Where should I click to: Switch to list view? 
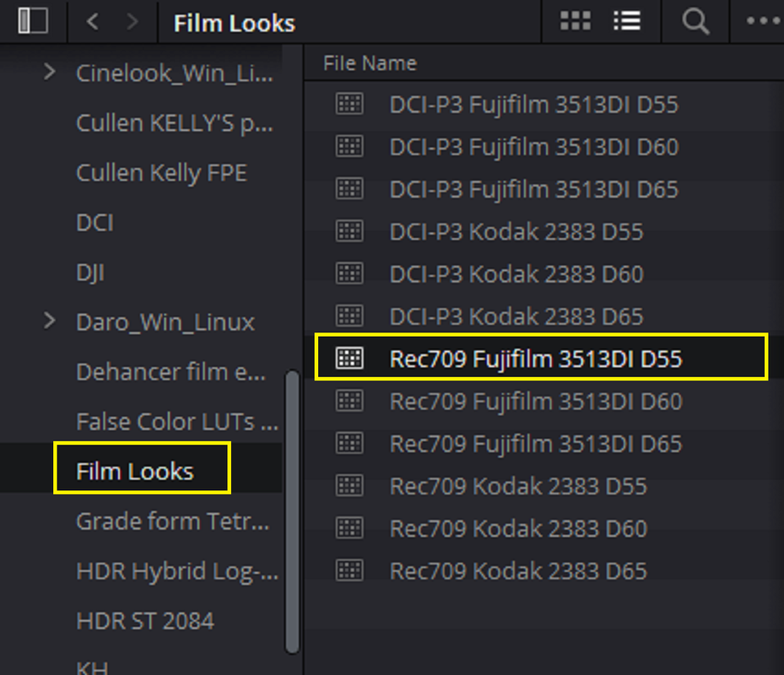click(627, 21)
